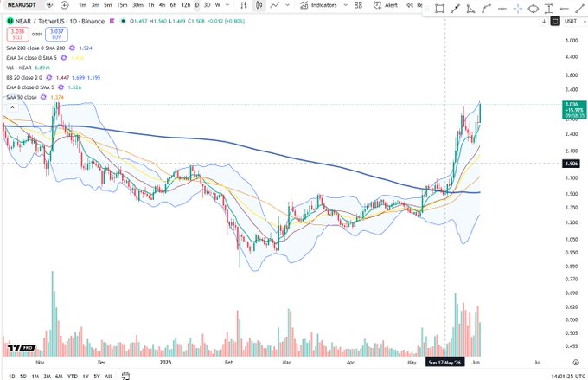The width and height of the screenshot is (588, 380).
Task: Open the indicator templates grid icon
Action: tap(359, 5)
